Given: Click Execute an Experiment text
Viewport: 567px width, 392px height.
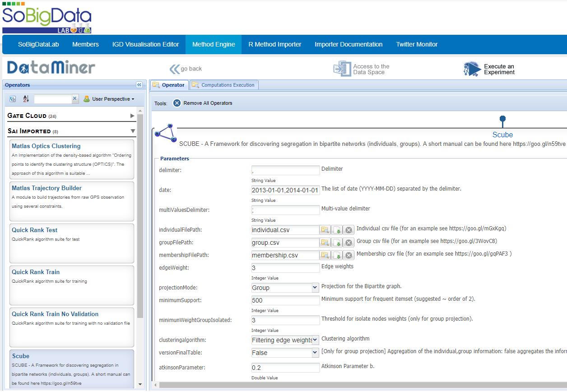Looking at the screenshot, I should 499,69.
